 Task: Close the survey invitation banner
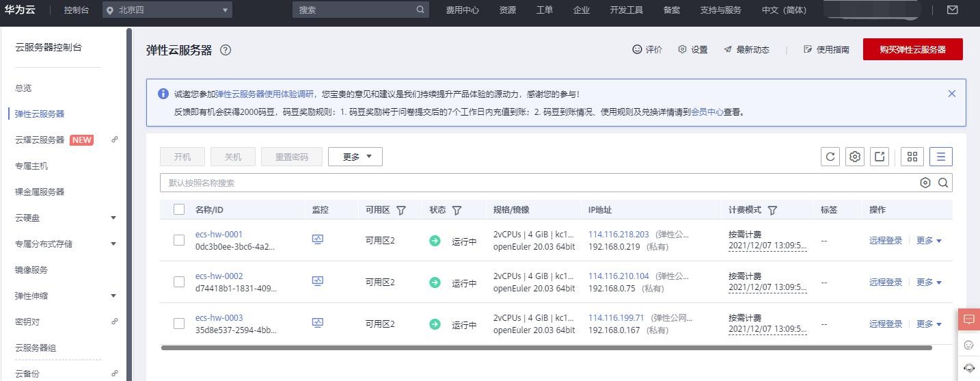951,94
